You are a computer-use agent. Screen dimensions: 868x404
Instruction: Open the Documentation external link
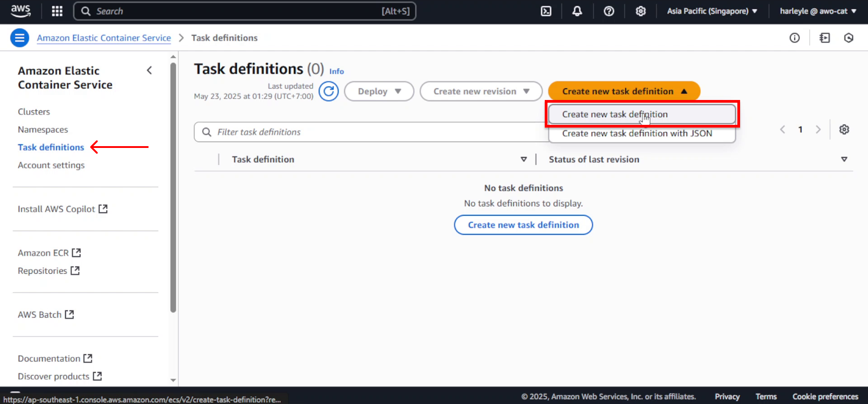pyautogui.click(x=55, y=358)
